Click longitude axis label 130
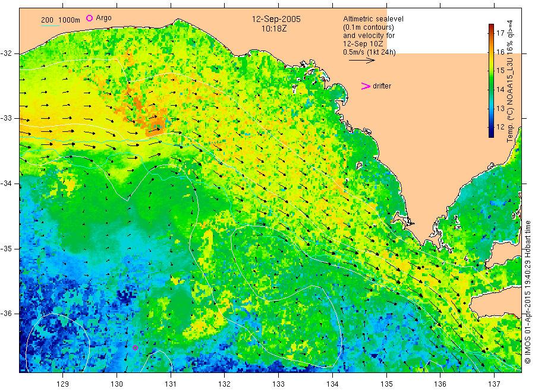 point(117,384)
